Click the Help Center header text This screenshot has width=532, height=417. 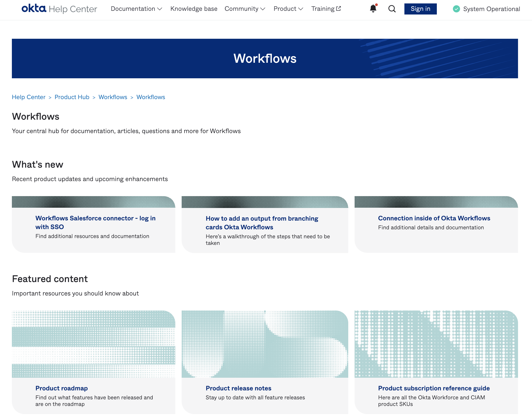point(73,9)
